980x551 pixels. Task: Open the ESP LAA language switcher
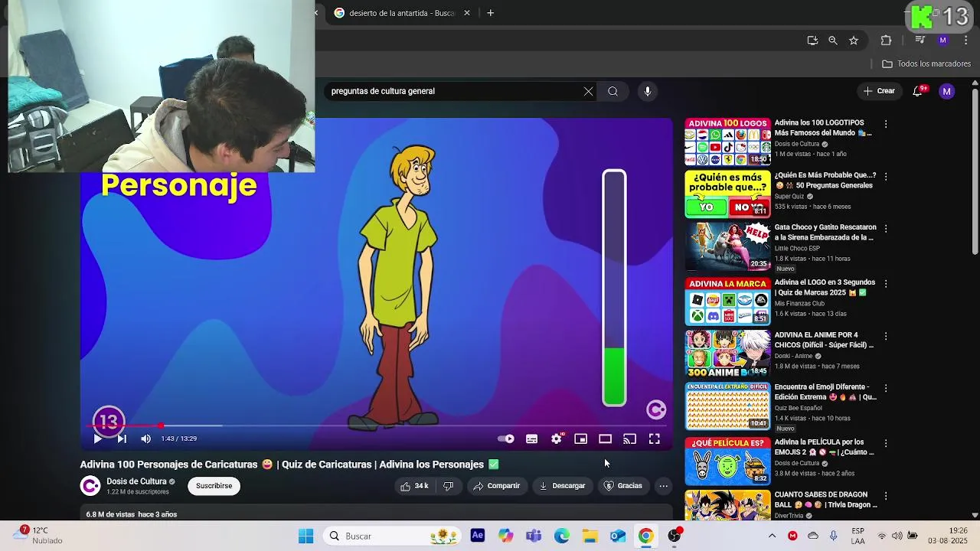857,536
